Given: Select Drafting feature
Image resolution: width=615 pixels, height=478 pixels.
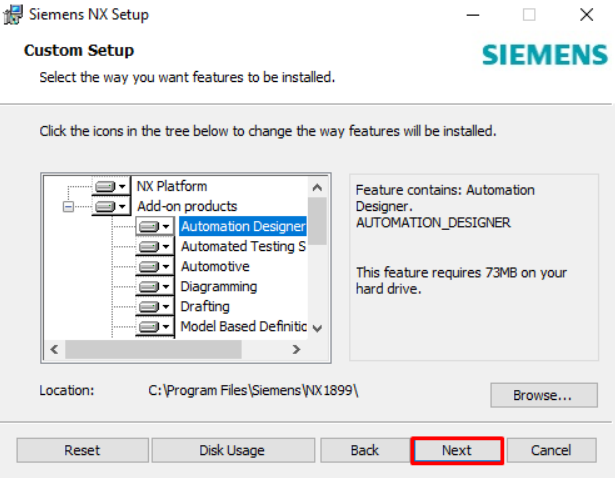Looking at the screenshot, I should pos(205,307).
